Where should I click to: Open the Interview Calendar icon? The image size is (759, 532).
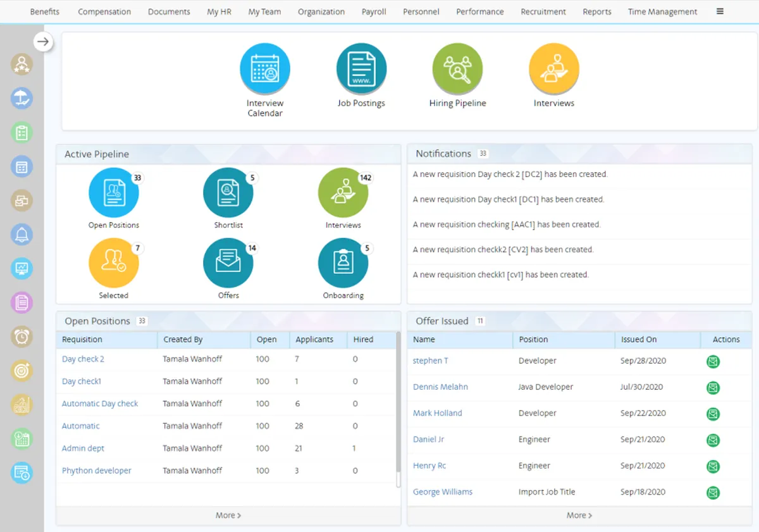pyautogui.click(x=265, y=69)
